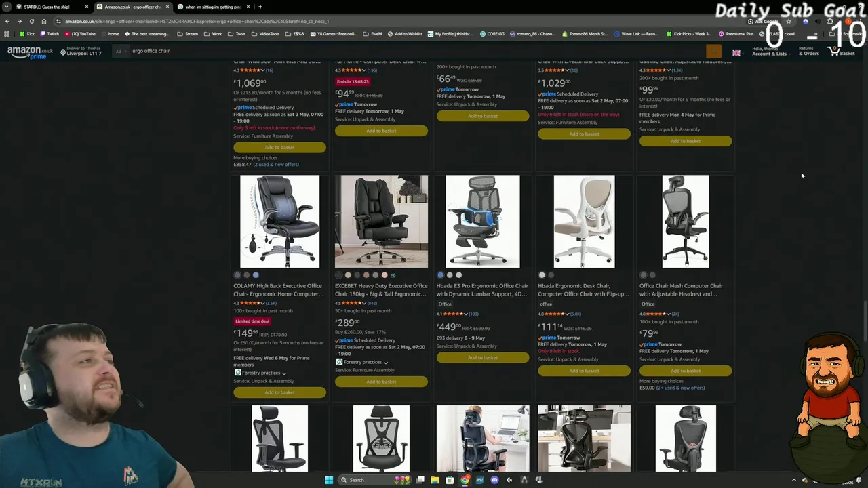Open the Twitch bookmark
This screenshot has width=868, height=488.
50,34
